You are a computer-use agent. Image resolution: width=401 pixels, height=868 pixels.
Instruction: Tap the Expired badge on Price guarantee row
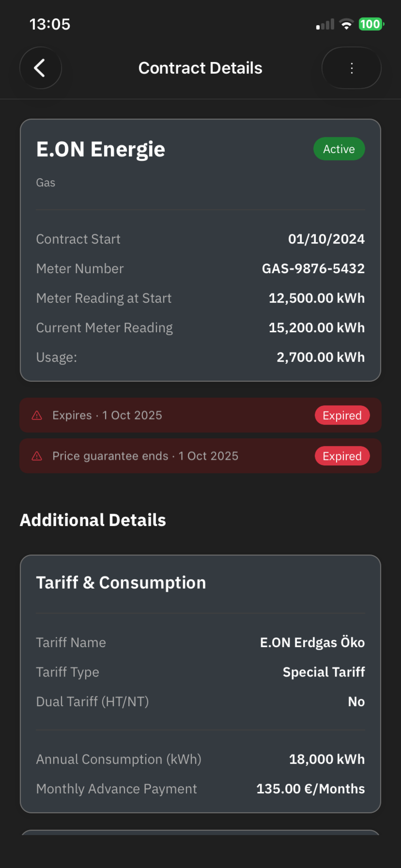point(342,456)
